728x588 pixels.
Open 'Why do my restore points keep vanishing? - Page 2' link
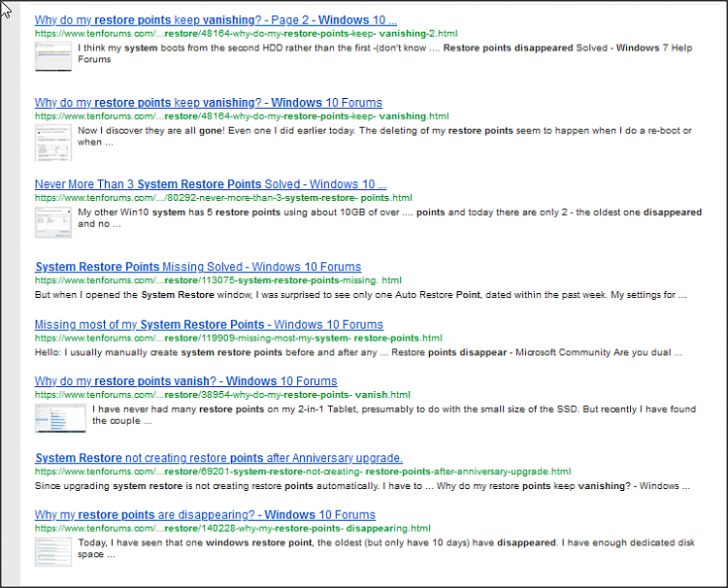(x=215, y=20)
